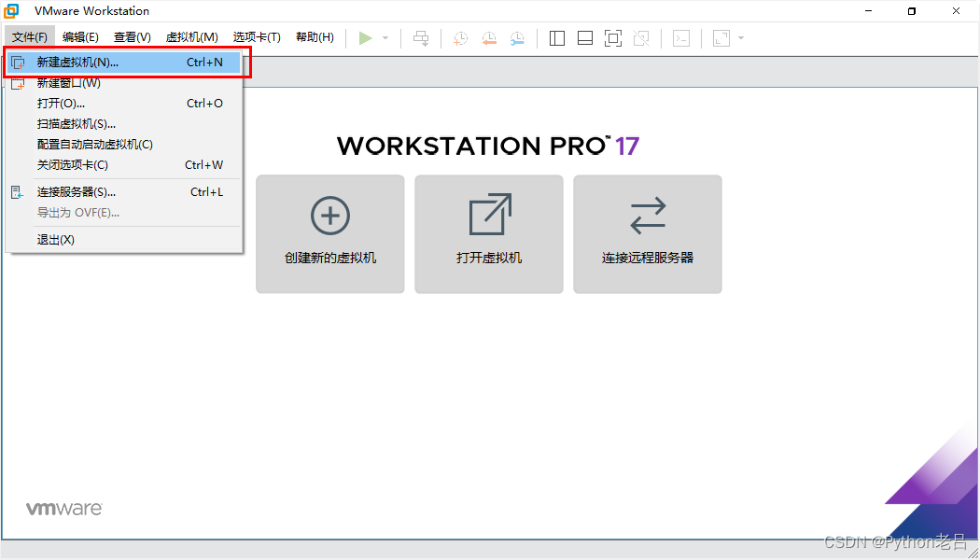Screen dimensions: 980x560
Task: Restore the window with the maximize button
Action: (912, 10)
